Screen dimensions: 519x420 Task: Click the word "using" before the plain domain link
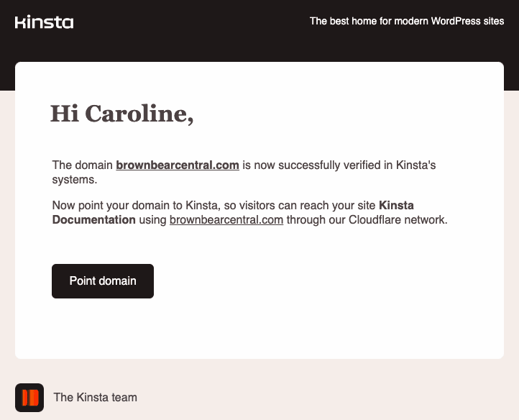152,220
